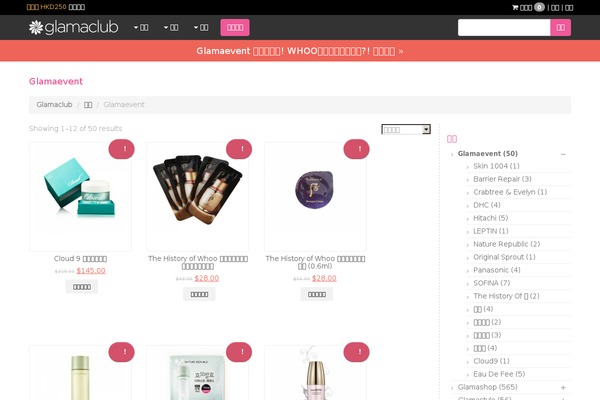
Task: Open History of Whoo purple capsule thumbnail
Action: pos(315,197)
